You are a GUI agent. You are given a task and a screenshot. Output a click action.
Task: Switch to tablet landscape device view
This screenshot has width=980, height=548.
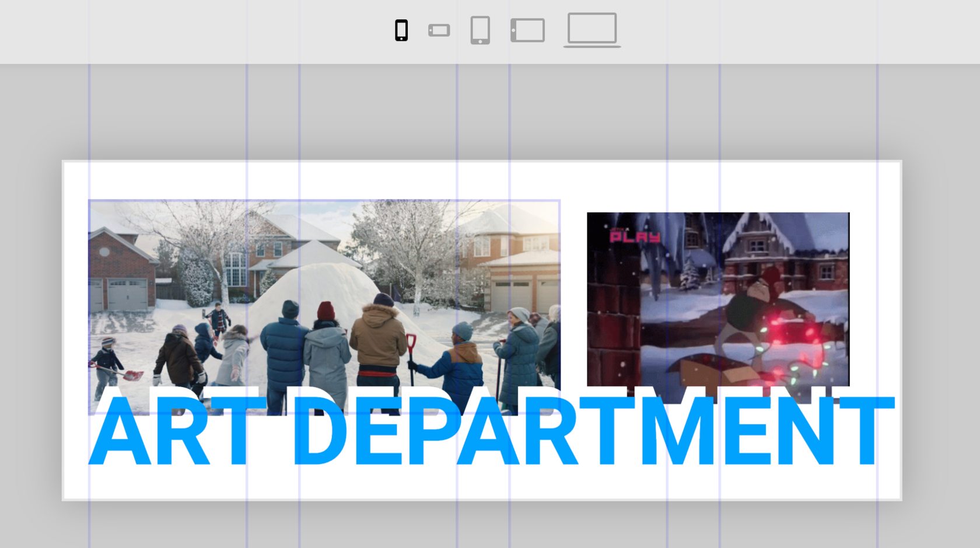527,30
